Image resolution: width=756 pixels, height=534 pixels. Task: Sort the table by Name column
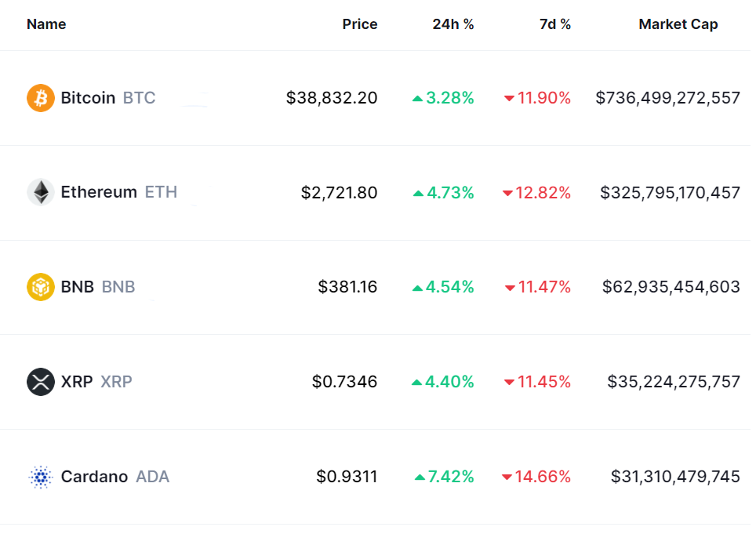[x=46, y=24]
